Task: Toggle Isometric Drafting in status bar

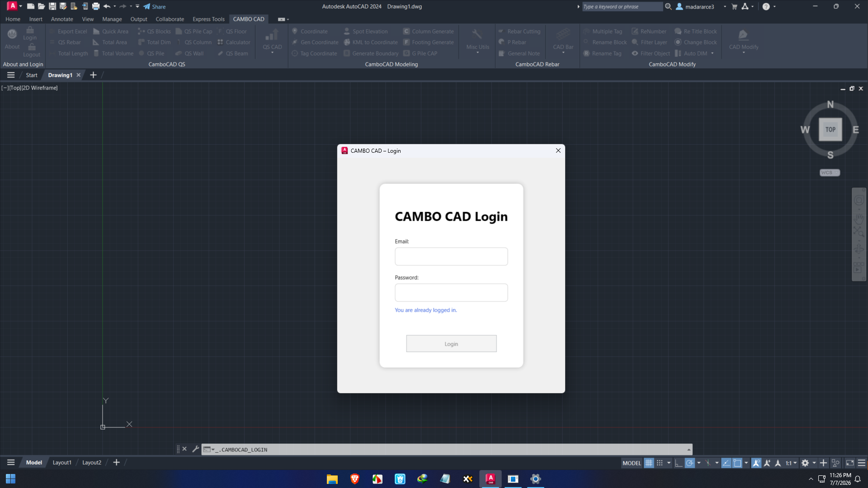Action: click(x=708, y=463)
